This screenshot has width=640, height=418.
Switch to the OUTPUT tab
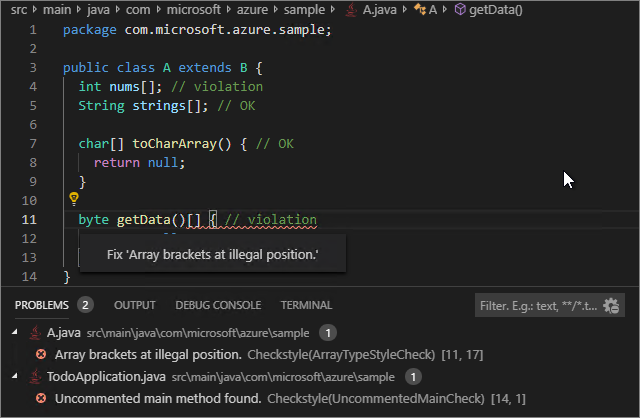point(135,305)
